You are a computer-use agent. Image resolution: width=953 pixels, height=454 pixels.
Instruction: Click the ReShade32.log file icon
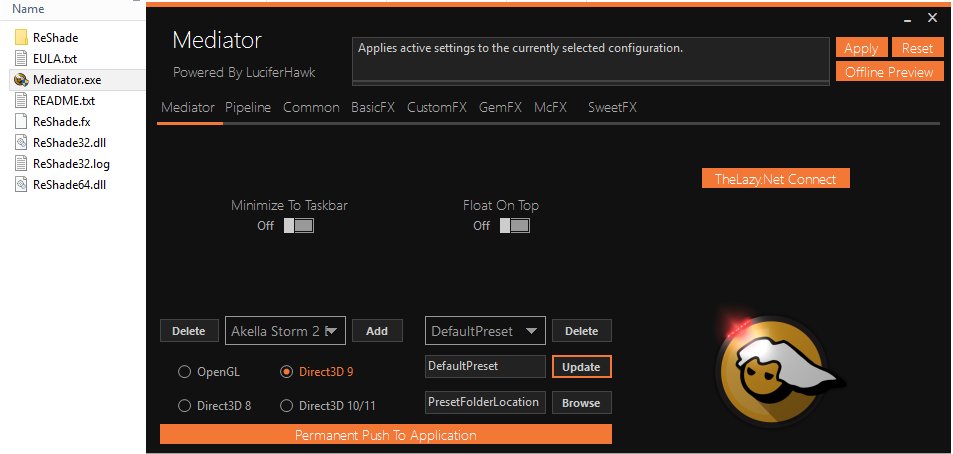tap(21, 163)
